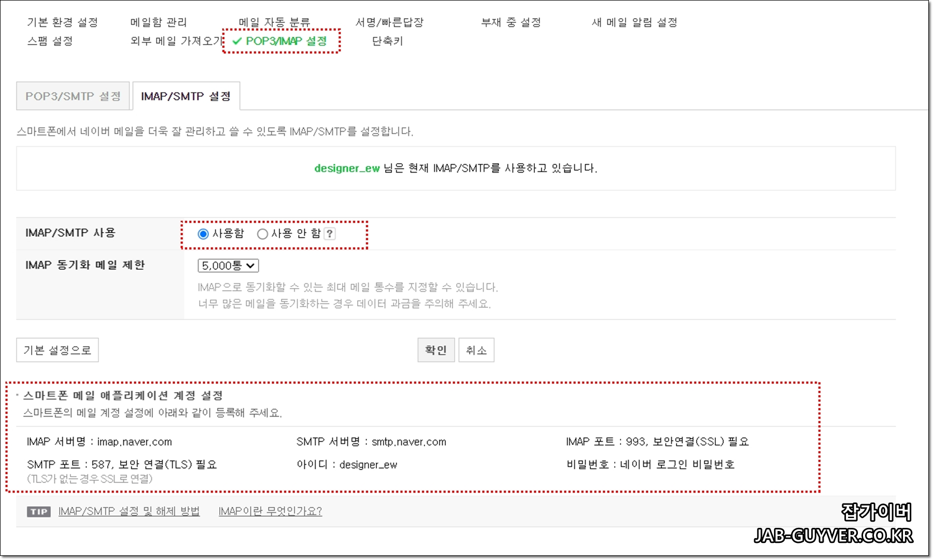Reset options with 기본 설정으로 button
This screenshot has height=560, width=933.
57,350
